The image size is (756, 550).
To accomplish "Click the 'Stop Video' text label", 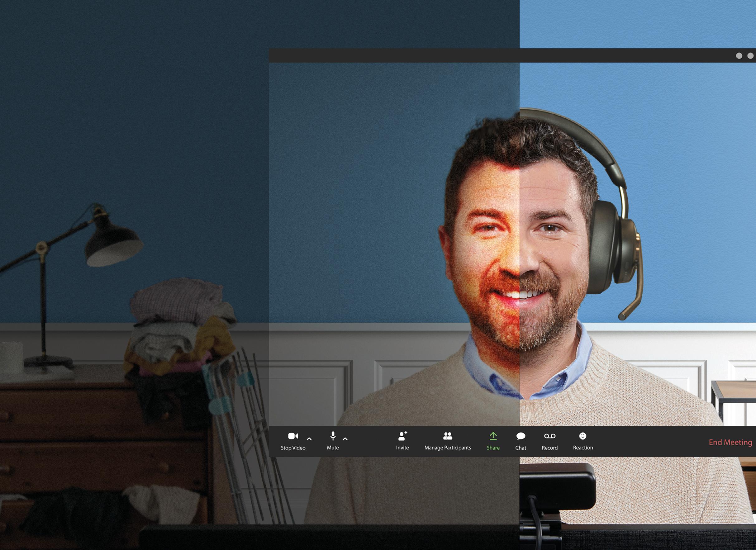I will tap(293, 448).
